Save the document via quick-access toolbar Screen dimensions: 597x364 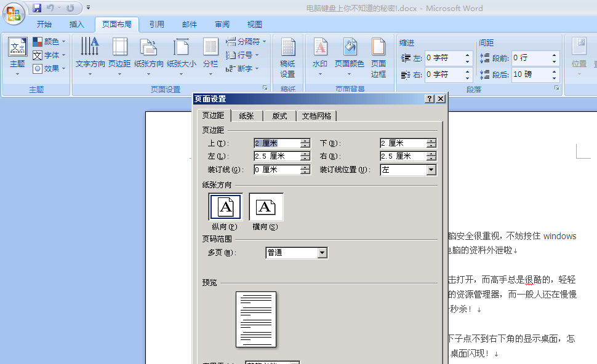(x=36, y=7)
